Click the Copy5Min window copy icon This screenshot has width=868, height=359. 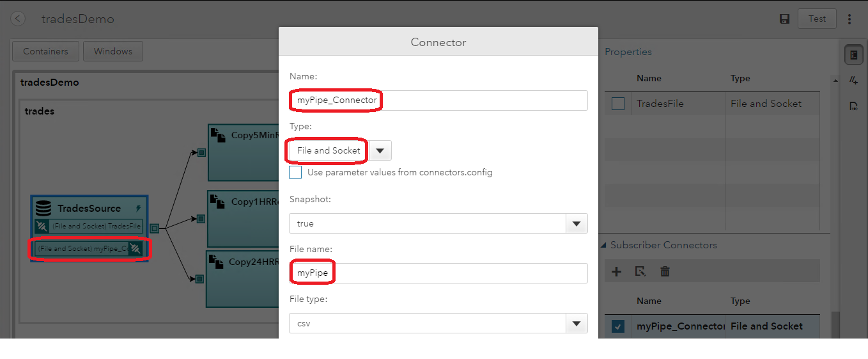[x=219, y=135]
